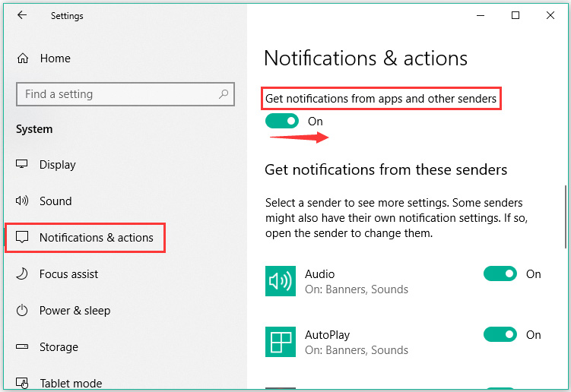571x392 pixels.
Task: Turn off AutoPlay notifications toggle
Action: [x=500, y=334]
